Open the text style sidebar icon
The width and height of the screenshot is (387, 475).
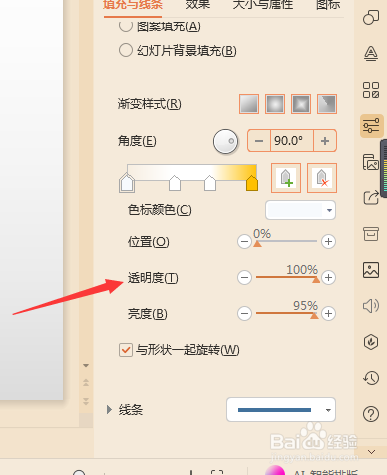click(x=371, y=53)
